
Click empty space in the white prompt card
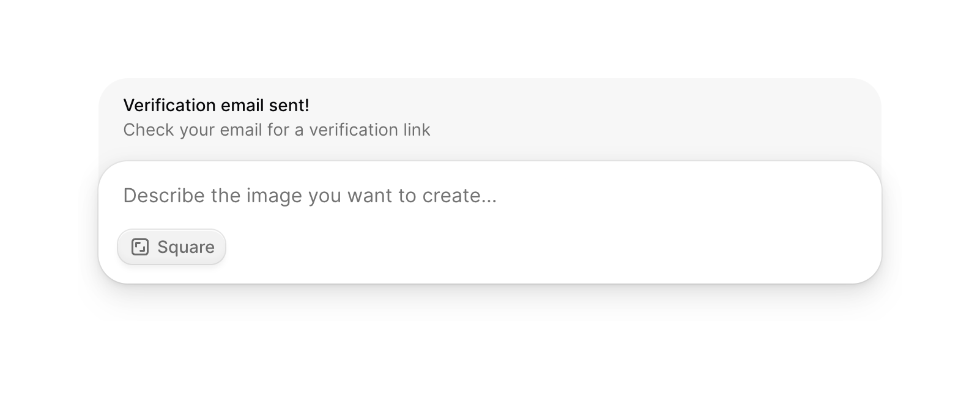(x=551, y=251)
